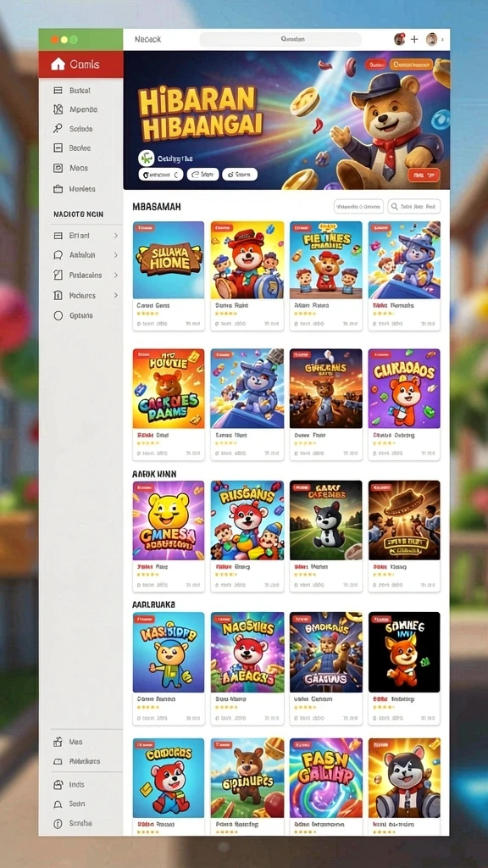Click the notification avatar left of plus icon
This screenshot has width=488, height=868.
[399, 39]
